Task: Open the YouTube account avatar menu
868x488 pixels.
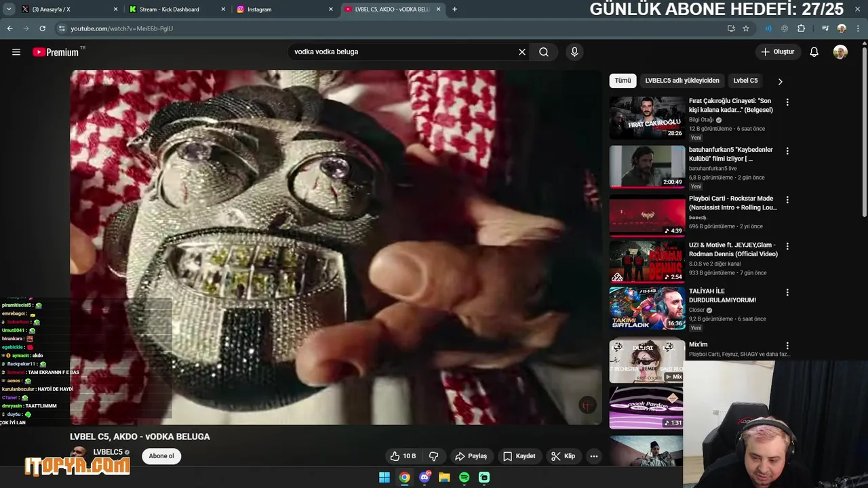Action: (840, 52)
